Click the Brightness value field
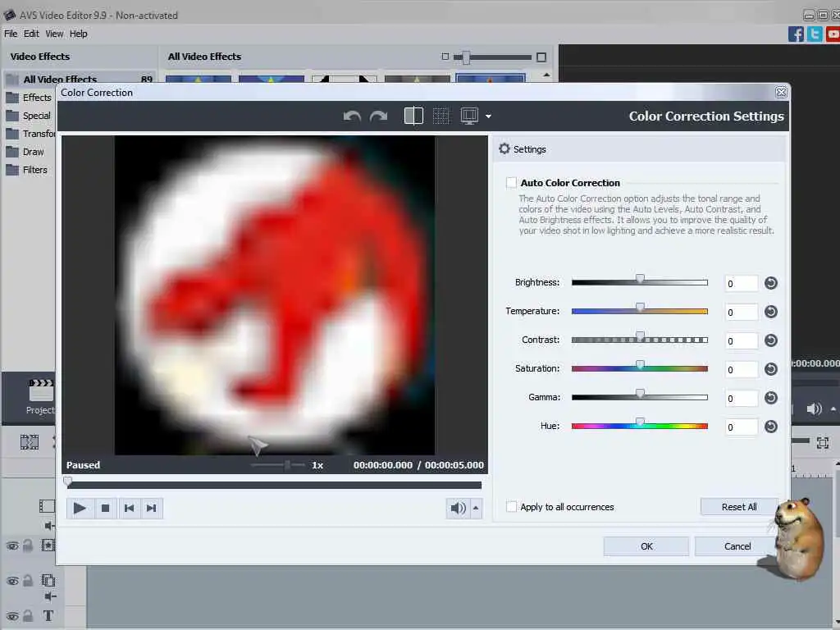The width and height of the screenshot is (840, 630). [x=742, y=283]
